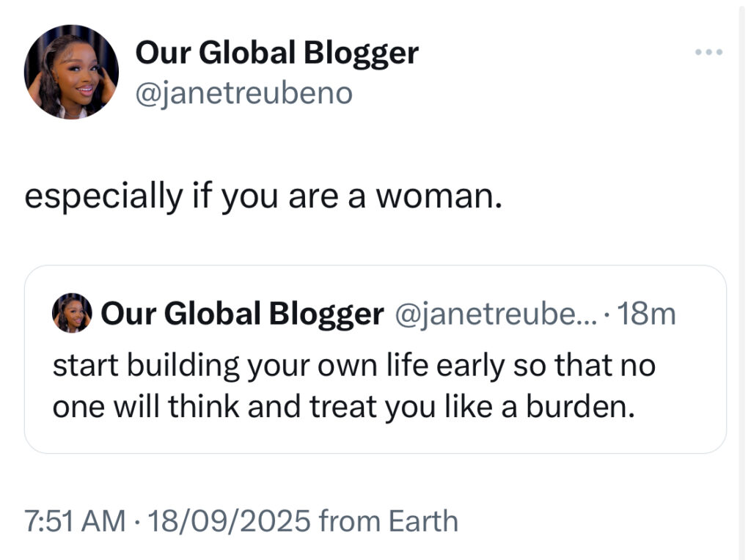Image resolution: width=751 pixels, height=560 pixels.
Task: Open the large profile avatar photo
Action: tap(71, 72)
